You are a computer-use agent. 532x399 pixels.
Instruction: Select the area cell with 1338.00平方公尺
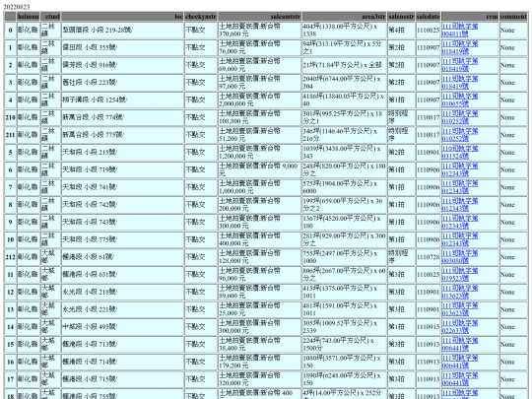pos(345,31)
